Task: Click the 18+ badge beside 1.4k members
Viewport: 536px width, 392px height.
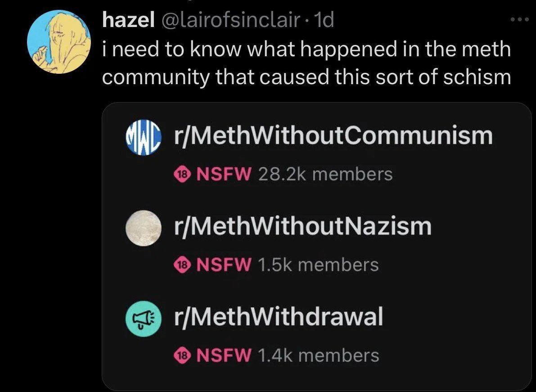Action: click(x=183, y=356)
